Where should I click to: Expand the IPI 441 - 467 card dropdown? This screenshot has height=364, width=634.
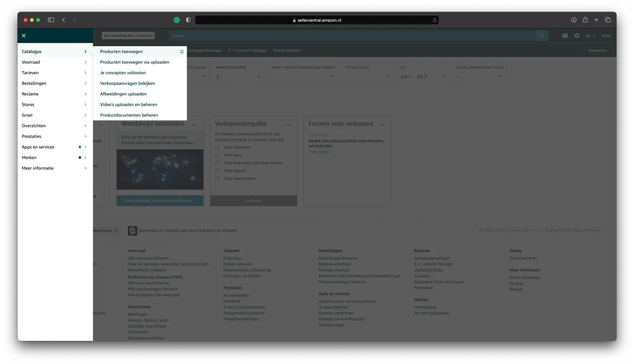[x=444, y=76]
